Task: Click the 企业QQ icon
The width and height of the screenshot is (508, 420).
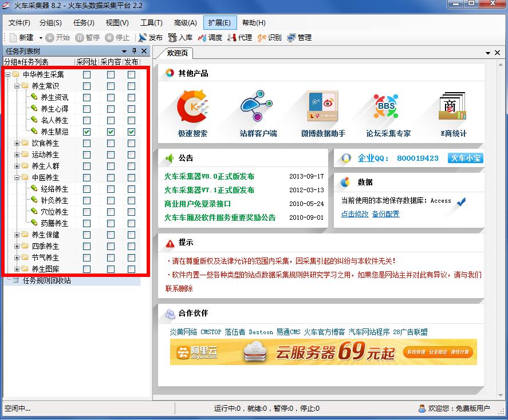Action: click(346, 158)
